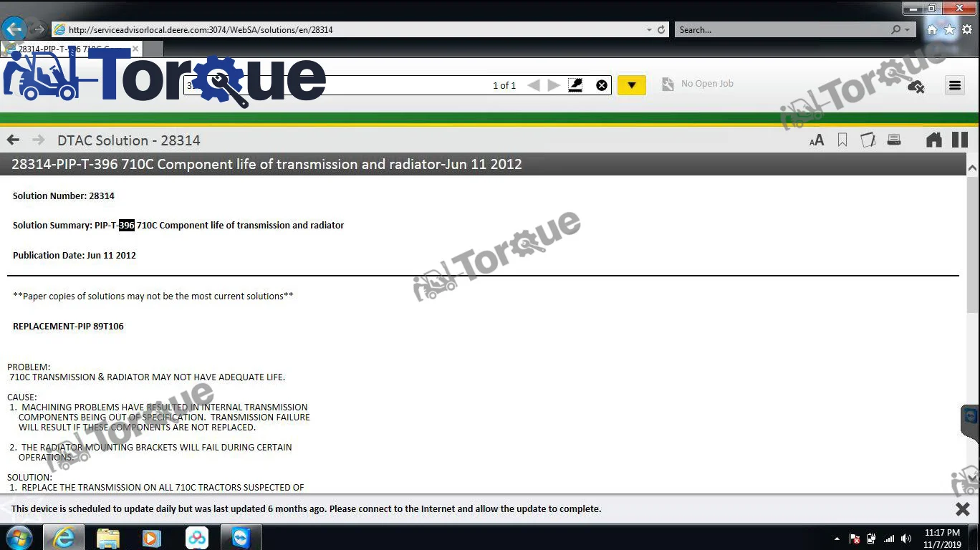
Task: Go to next search match arrow
Action: point(554,85)
